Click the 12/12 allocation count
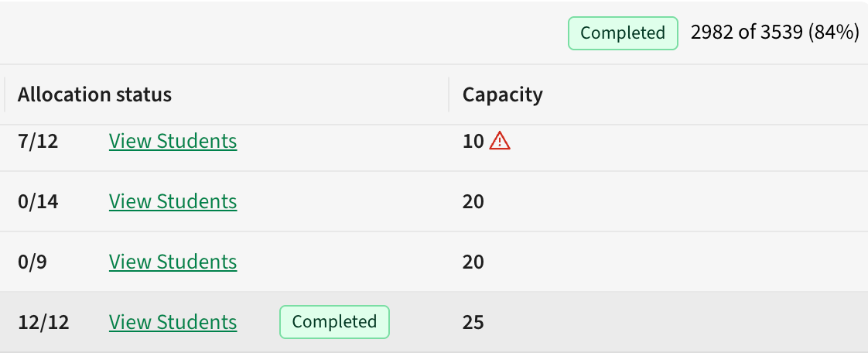 point(43,322)
